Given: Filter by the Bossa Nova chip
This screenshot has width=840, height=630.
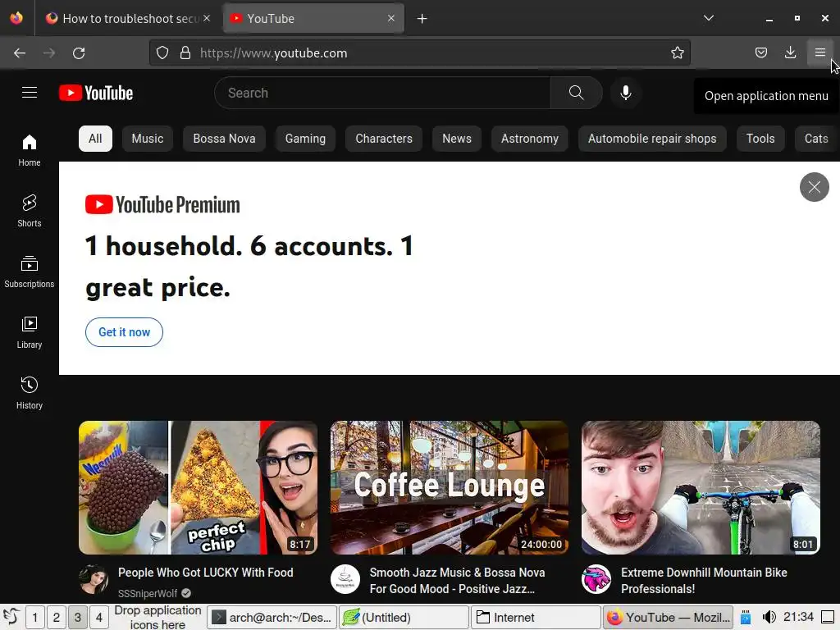Looking at the screenshot, I should tap(224, 139).
